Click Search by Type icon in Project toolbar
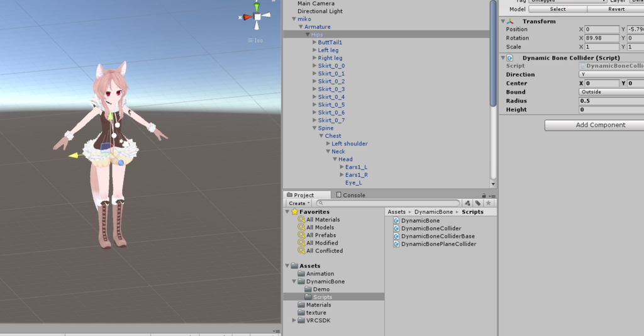 (x=467, y=203)
